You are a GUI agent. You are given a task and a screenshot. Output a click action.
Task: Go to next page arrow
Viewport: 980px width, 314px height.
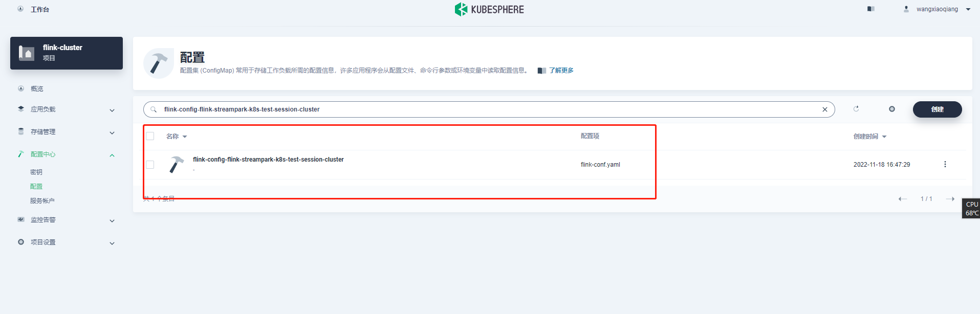click(950, 199)
